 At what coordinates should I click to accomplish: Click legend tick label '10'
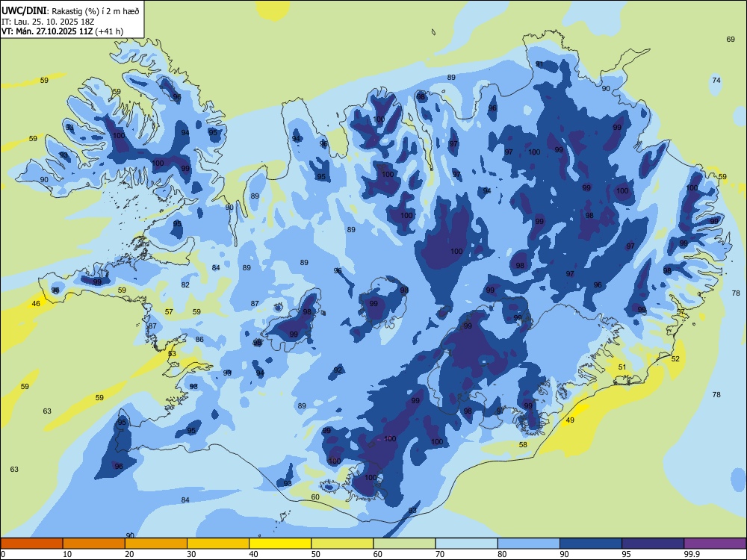coord(67,554)
